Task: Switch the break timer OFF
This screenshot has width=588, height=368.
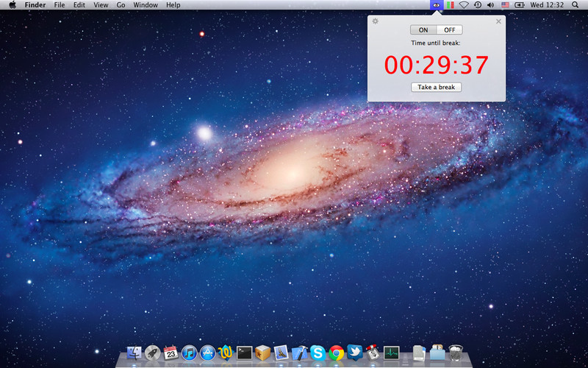Action: 449,30
